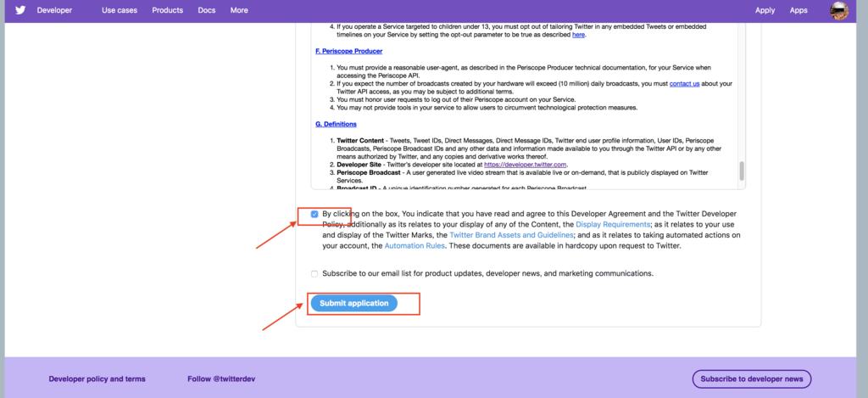Click the Twitter bird logo

click(x=20, y=10)
